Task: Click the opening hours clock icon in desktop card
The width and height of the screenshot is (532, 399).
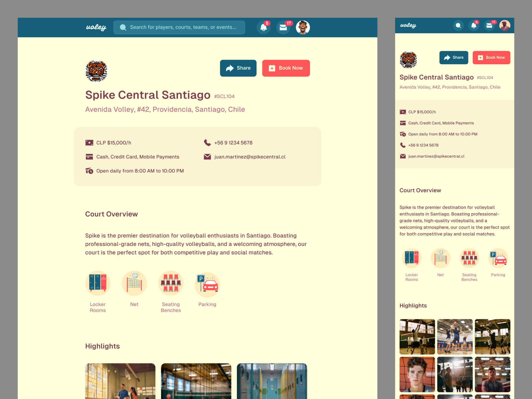Action: tap(89, 171)
